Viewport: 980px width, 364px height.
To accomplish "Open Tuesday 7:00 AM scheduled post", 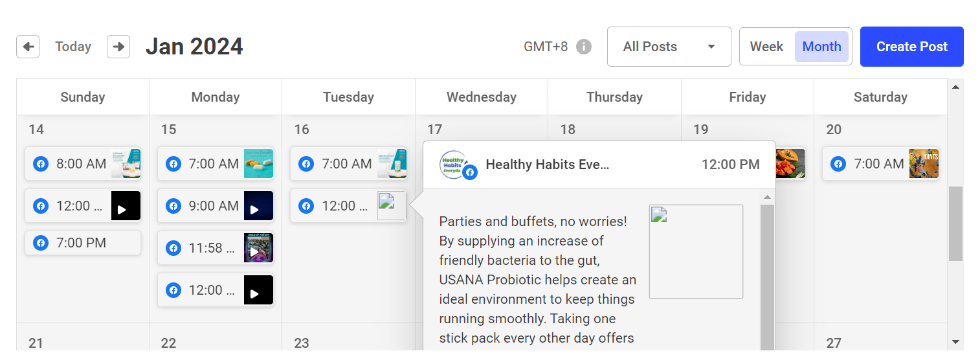I will [x=346, y=164].
